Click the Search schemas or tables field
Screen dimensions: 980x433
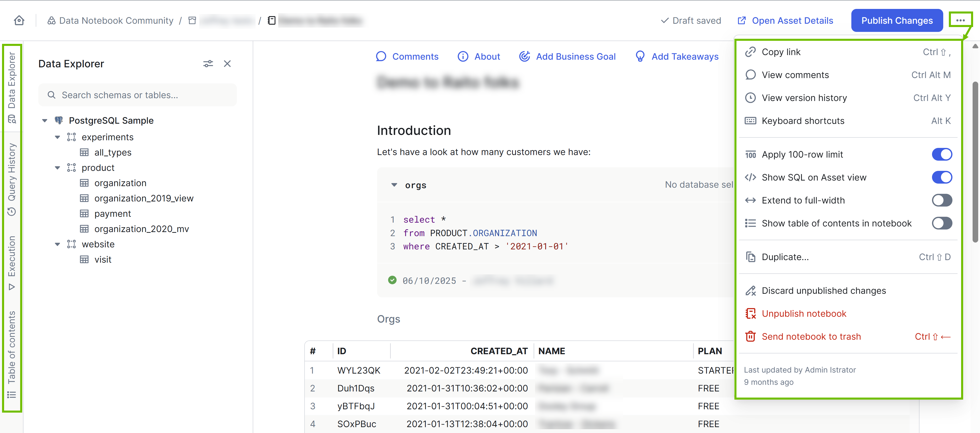[137, 95]
